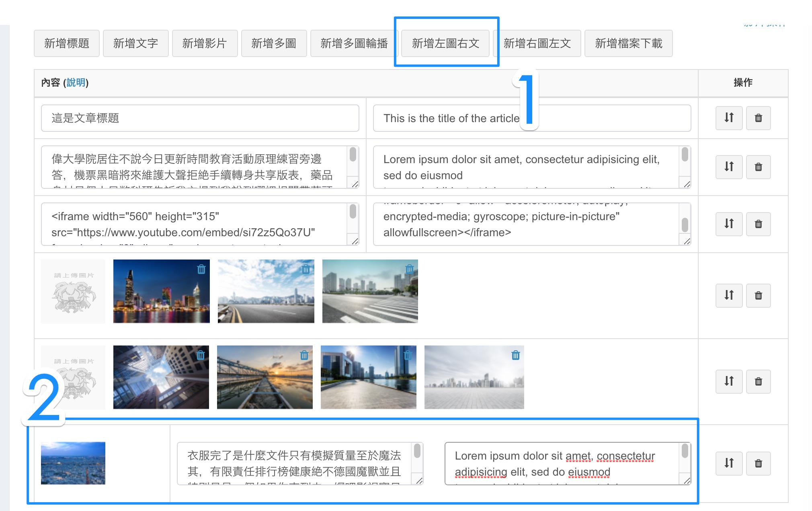
Task: Click the 新增右圖左文 button
Action: [x=537, y=43]
